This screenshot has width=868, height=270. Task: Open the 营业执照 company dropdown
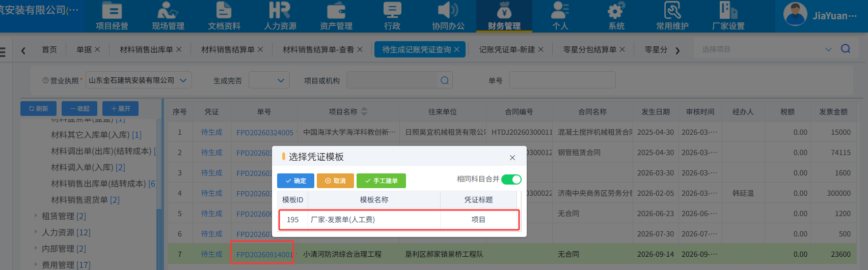point(139,80)
